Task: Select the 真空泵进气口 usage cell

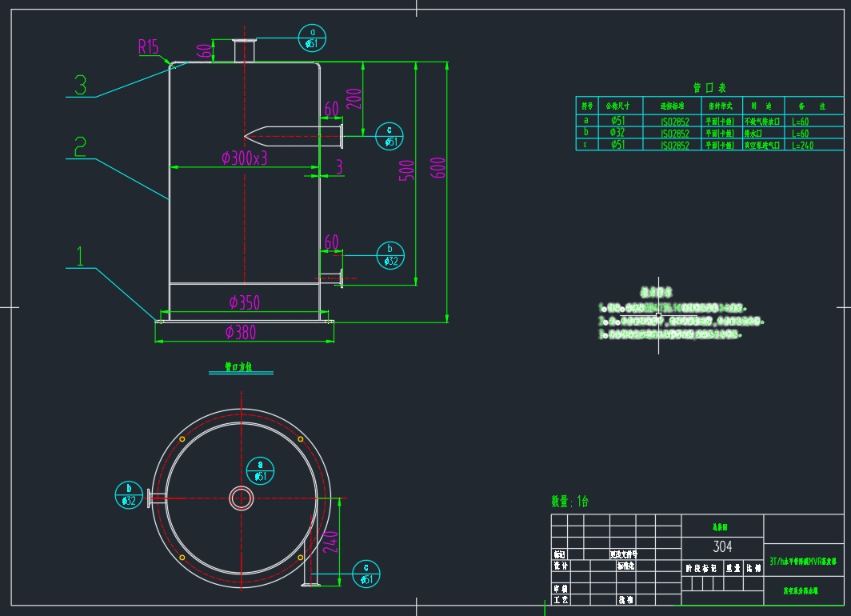Action: click(762, 146)
